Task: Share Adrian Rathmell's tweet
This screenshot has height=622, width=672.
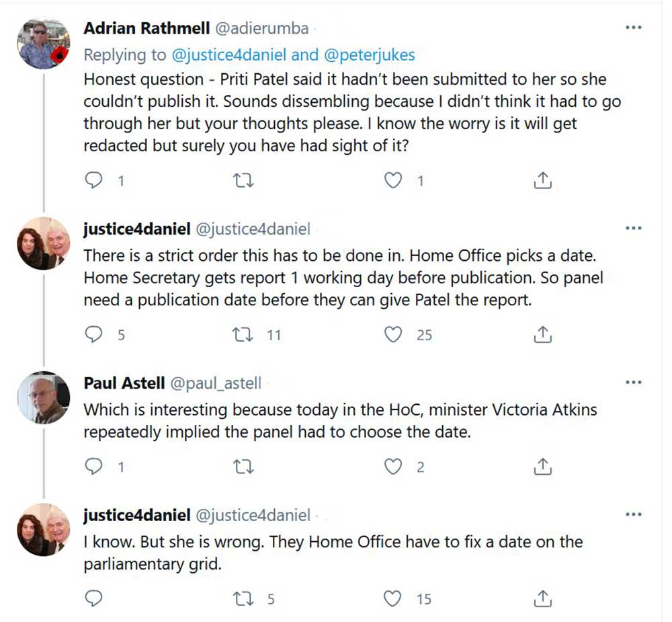Action: tap(542, 180)
